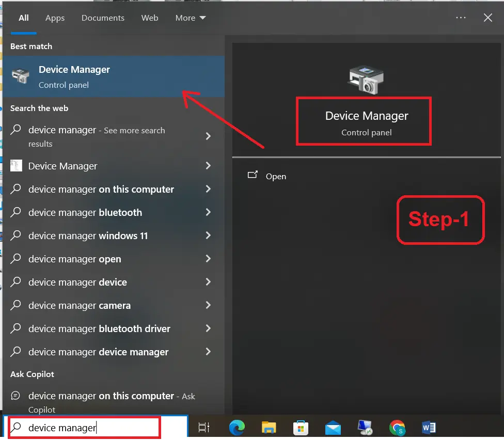Screen dimensions: 504x440
Task: Click the Copilot chat icon
Action: [x=15, y=395]
